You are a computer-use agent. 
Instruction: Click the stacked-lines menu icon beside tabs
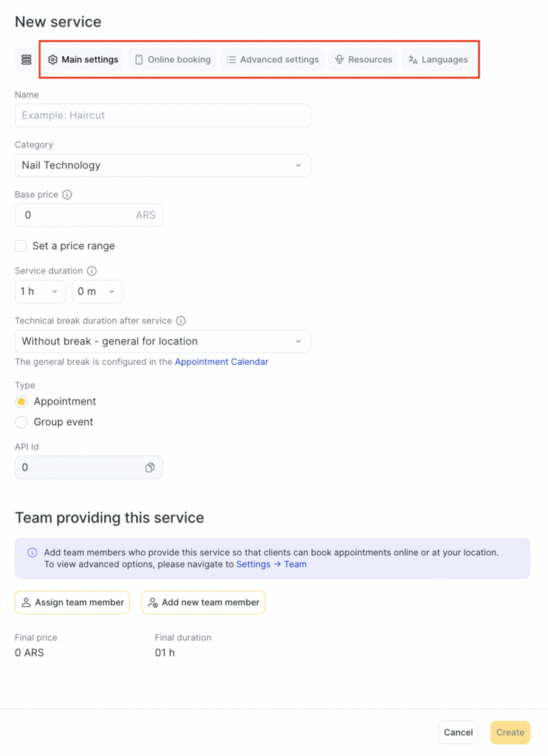point(27,60)
